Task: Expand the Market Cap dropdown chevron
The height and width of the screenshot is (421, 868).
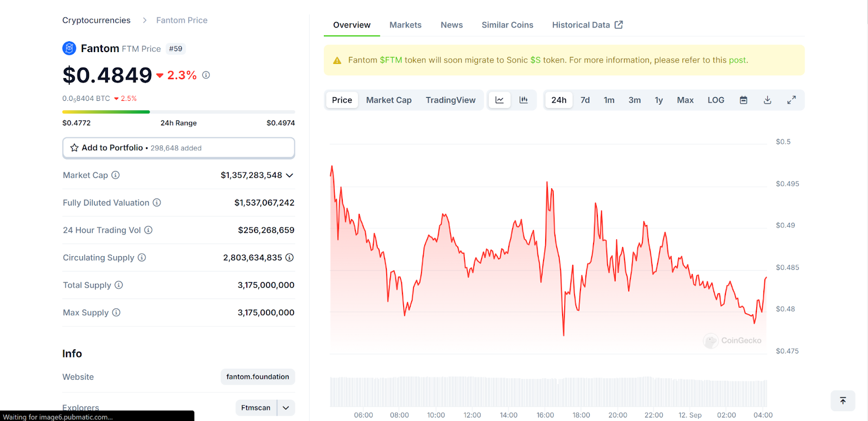Action: (x=290, y=175)
